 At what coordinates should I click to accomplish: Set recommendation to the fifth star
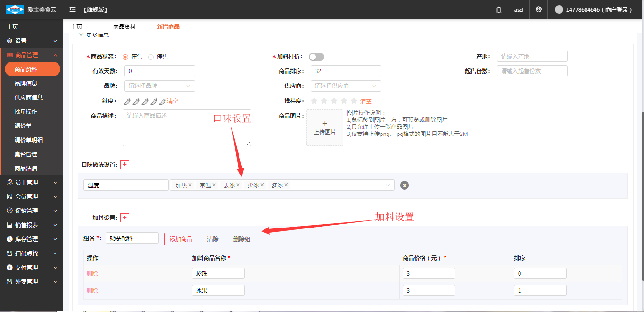coord(354,101)
